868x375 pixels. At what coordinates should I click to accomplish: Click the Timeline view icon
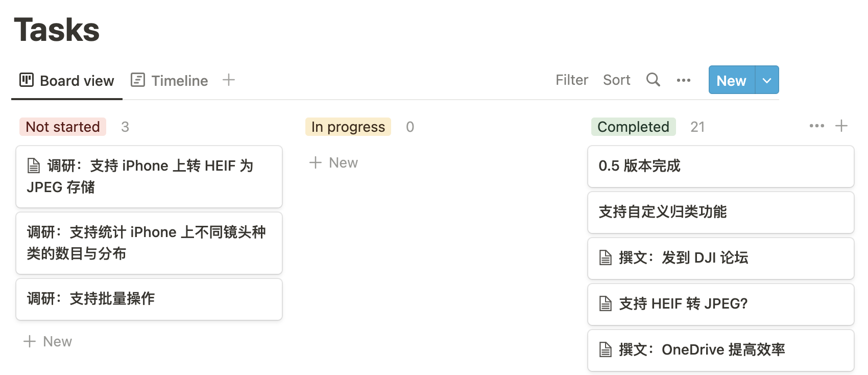coord(137,80)
